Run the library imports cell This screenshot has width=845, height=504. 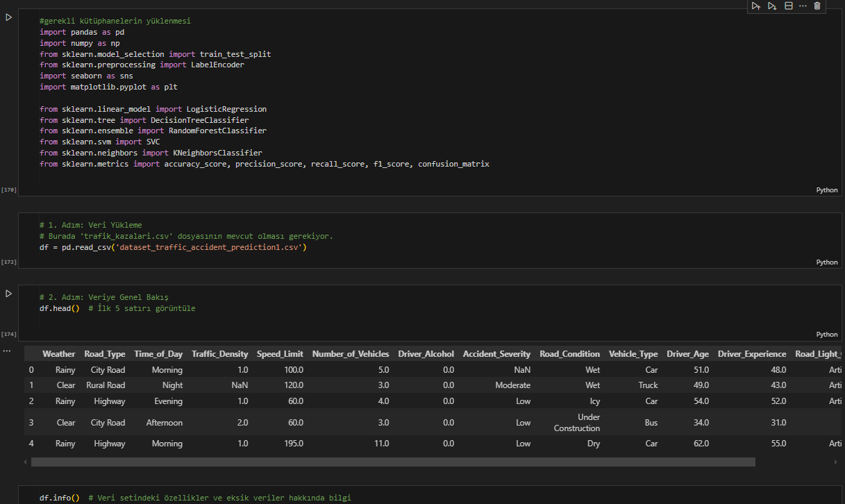[9, 17]
